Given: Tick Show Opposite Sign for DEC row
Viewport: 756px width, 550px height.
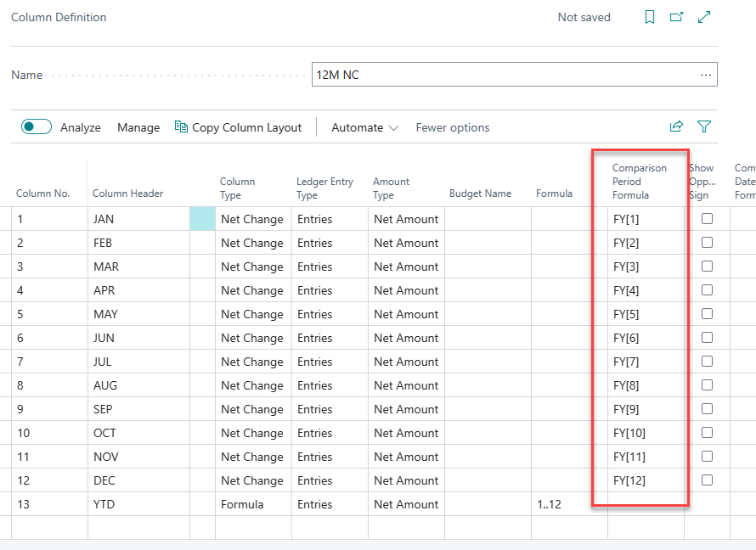Looking at the screenshot, I should point(707,480).
